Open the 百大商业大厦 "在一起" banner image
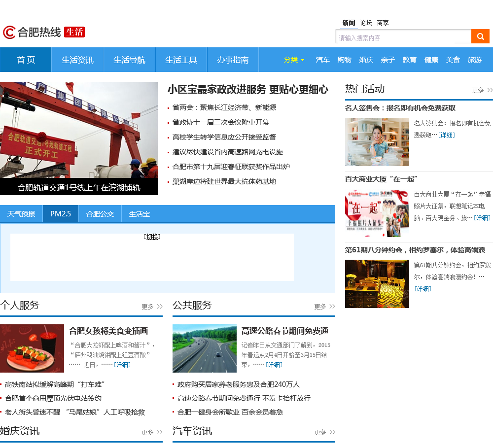This screenshot has width=493, height=448. 377,213
